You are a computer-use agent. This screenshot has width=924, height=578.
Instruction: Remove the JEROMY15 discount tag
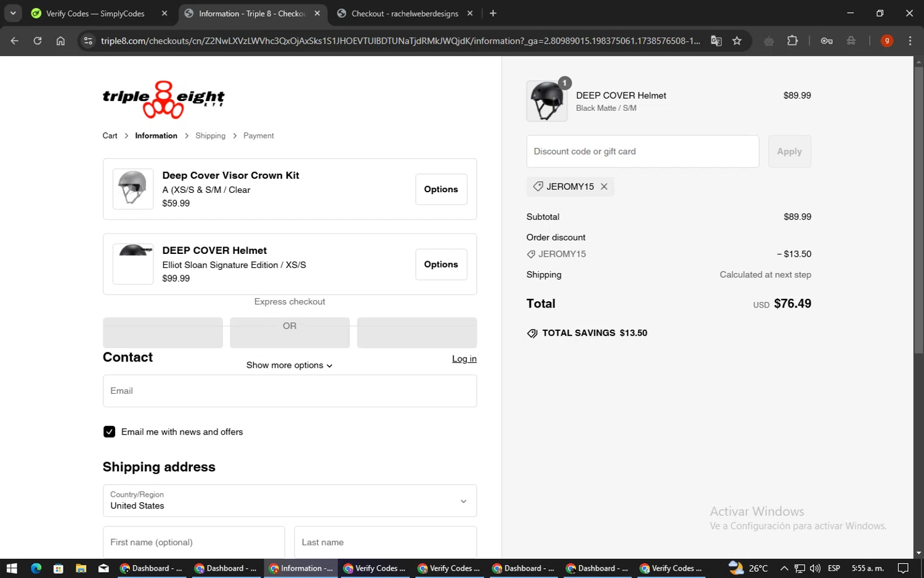[x=604, y=187]
